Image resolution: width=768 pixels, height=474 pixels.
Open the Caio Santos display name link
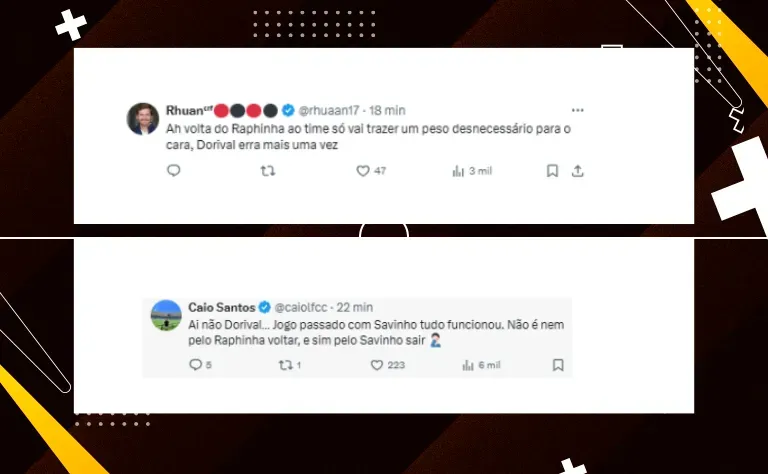221,308
